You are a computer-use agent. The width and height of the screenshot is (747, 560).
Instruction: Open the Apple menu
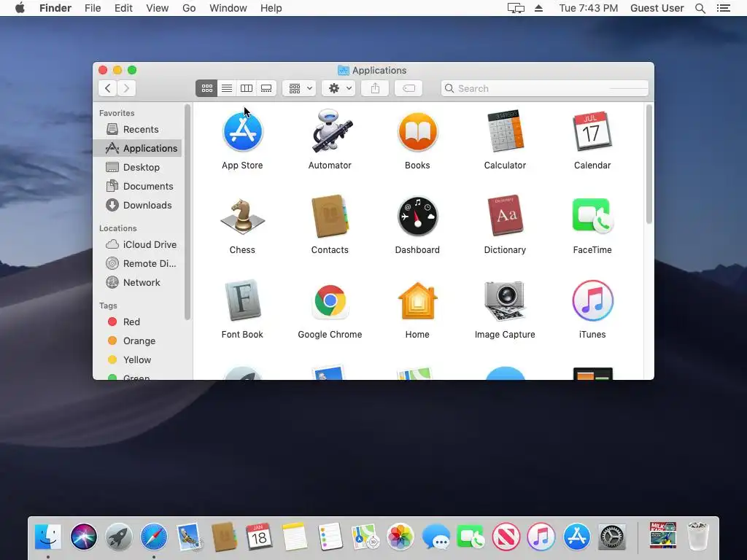[20, 8]
